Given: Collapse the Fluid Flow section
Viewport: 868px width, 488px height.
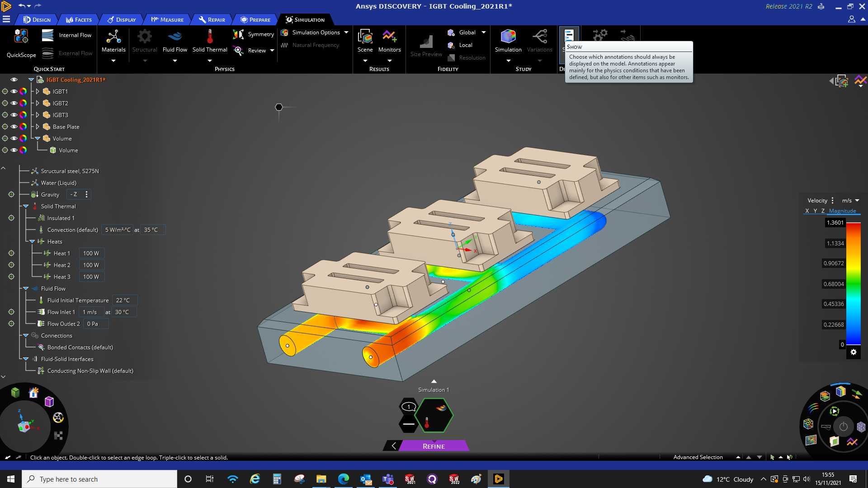Looking at the screenshot, I should click(26, 289).
